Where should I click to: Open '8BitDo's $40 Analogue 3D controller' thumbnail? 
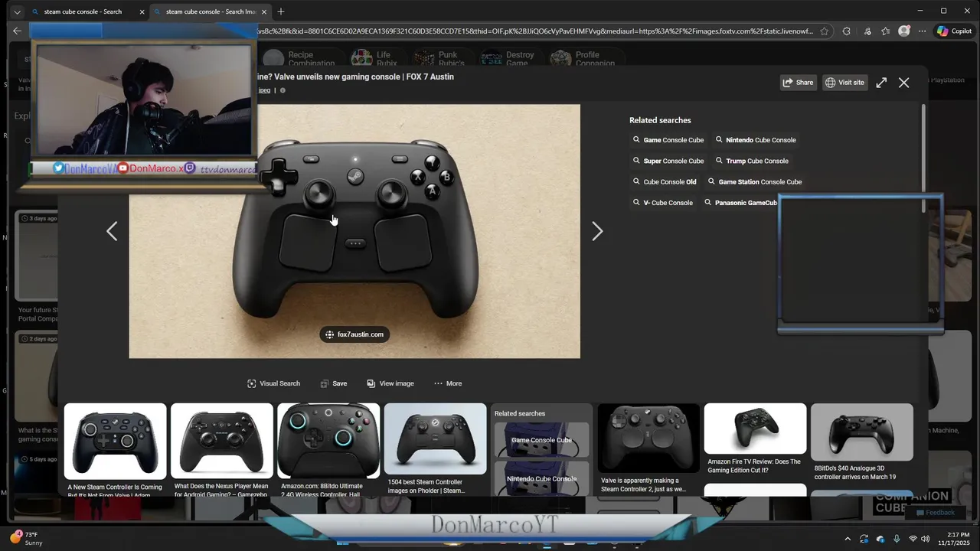tap(862, 432)
